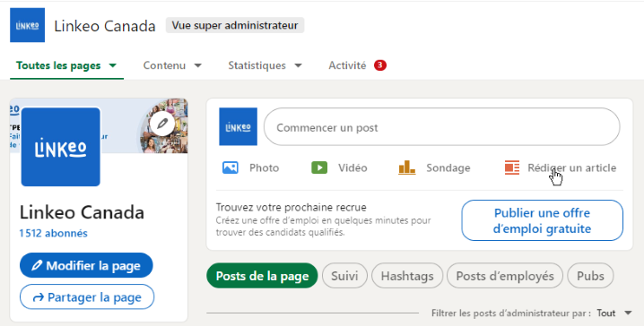Select Posts d'employés filter pill
The image size is (644, 326).
click(505, 276)
